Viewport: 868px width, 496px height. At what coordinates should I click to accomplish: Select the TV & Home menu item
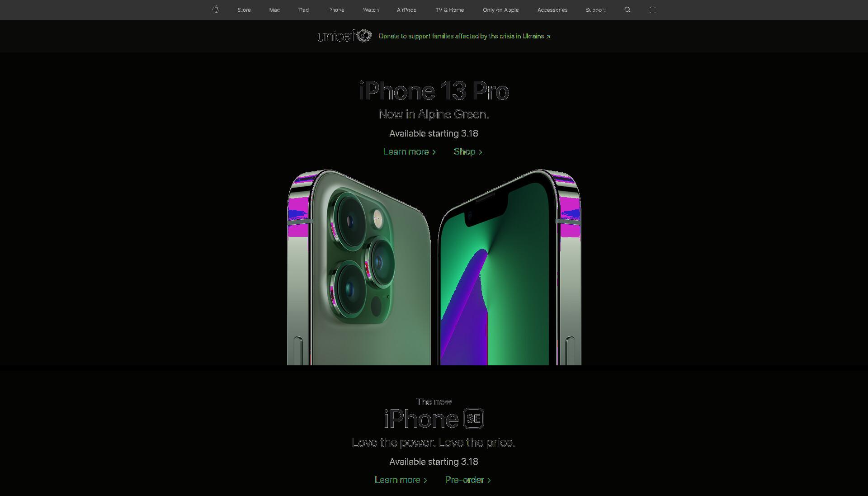[449, 10]
